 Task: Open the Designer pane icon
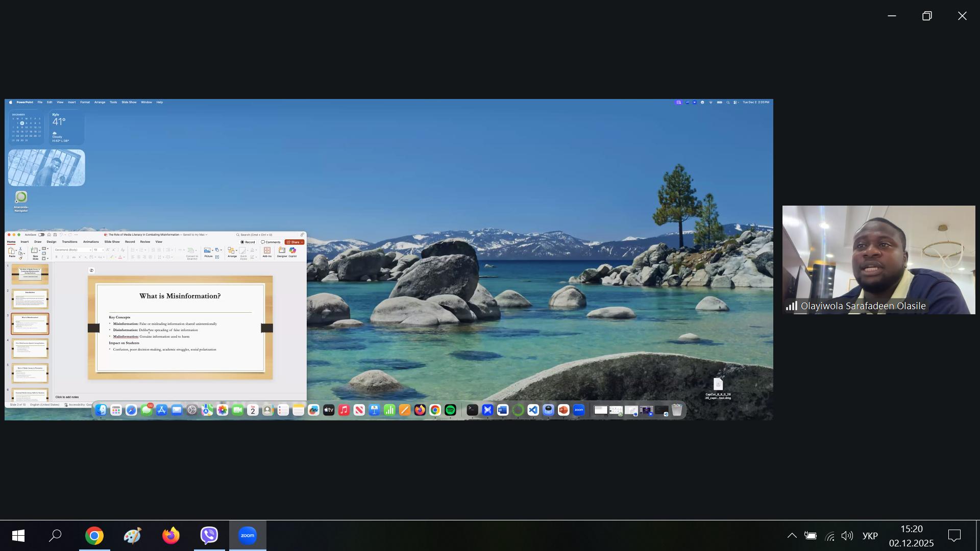[x=282, y=251]
